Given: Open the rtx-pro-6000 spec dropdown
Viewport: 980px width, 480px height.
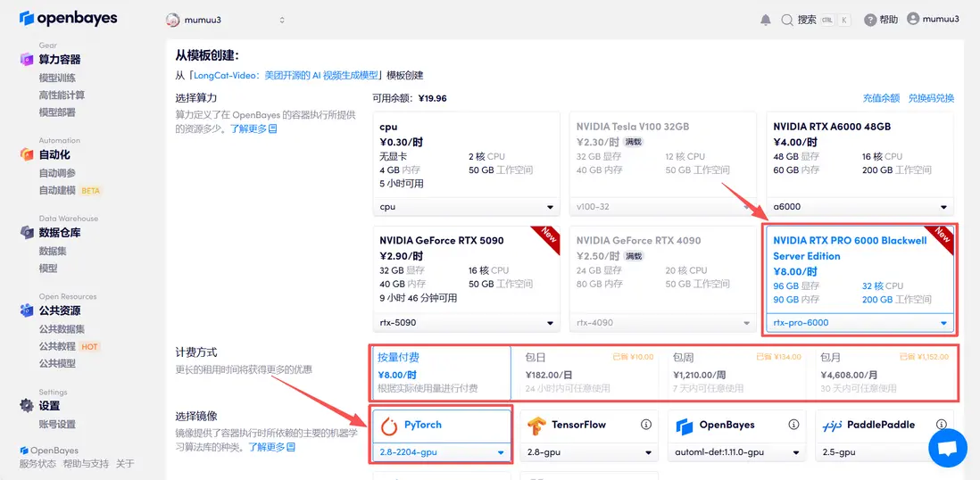Looking at the screenshot, I should (x=860, y=322).
